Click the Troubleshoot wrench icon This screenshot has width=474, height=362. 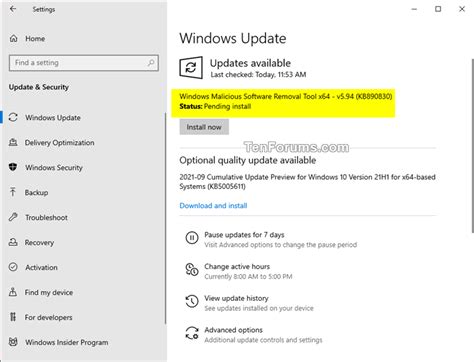pyautogui.click(x=13, y=217)
